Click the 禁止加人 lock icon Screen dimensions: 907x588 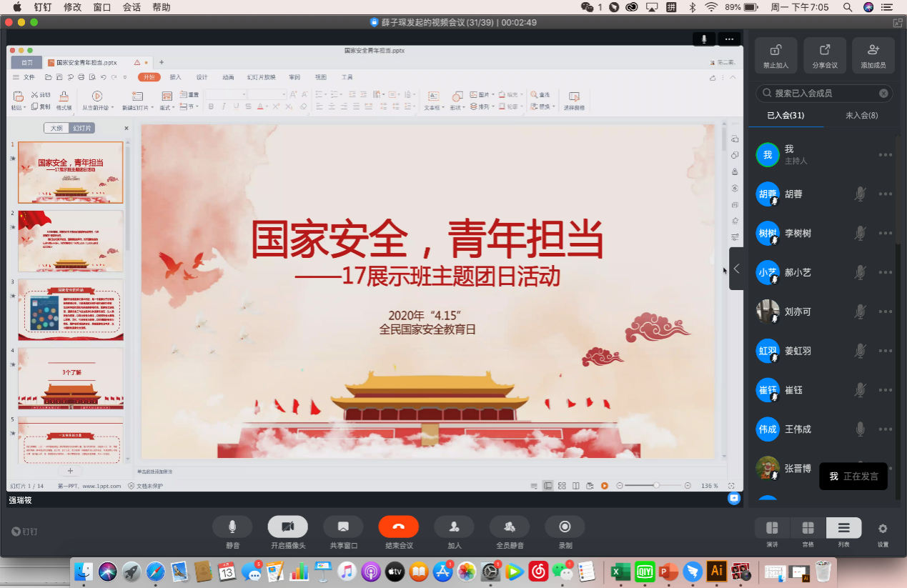[775, 51]
